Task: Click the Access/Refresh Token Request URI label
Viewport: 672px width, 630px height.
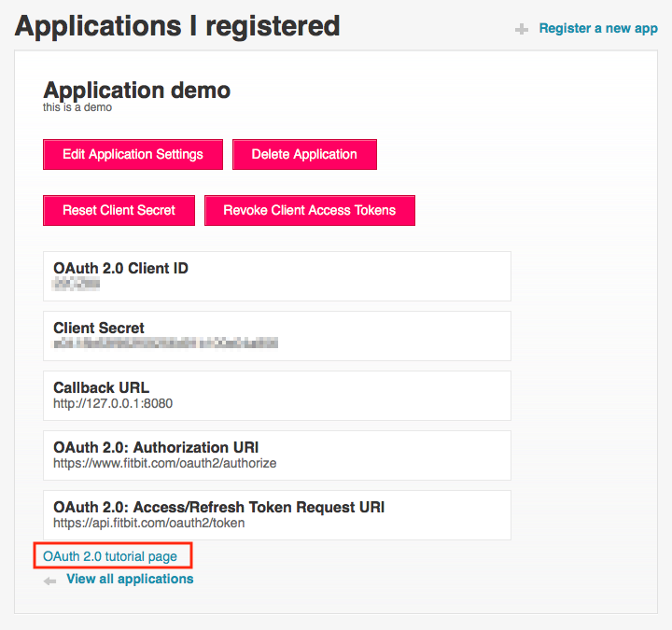Action: click(x=219, y=507)
